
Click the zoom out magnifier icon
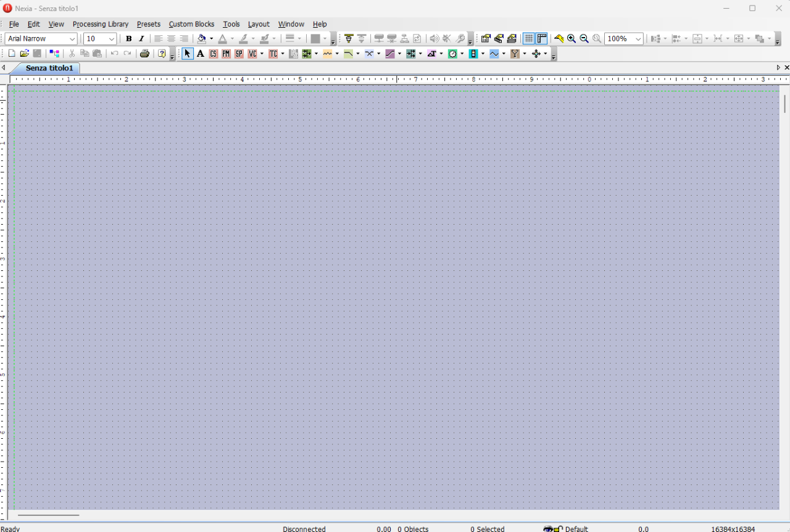(584, 38)
